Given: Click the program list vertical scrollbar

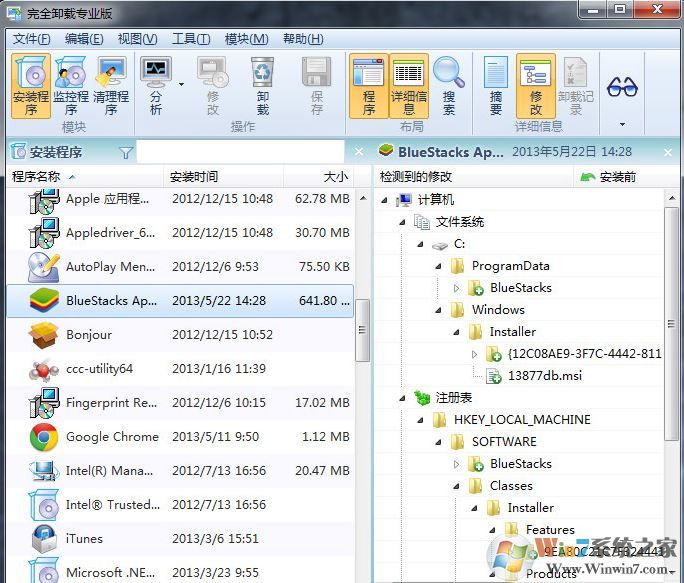Looking at the screenshot, I should tap(363, 330).
